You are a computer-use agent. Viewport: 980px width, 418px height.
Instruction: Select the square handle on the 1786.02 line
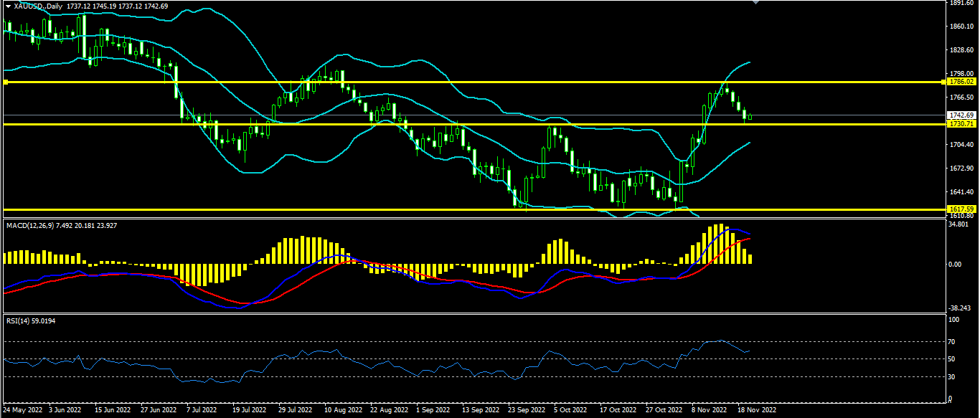(x=5, y=82)
